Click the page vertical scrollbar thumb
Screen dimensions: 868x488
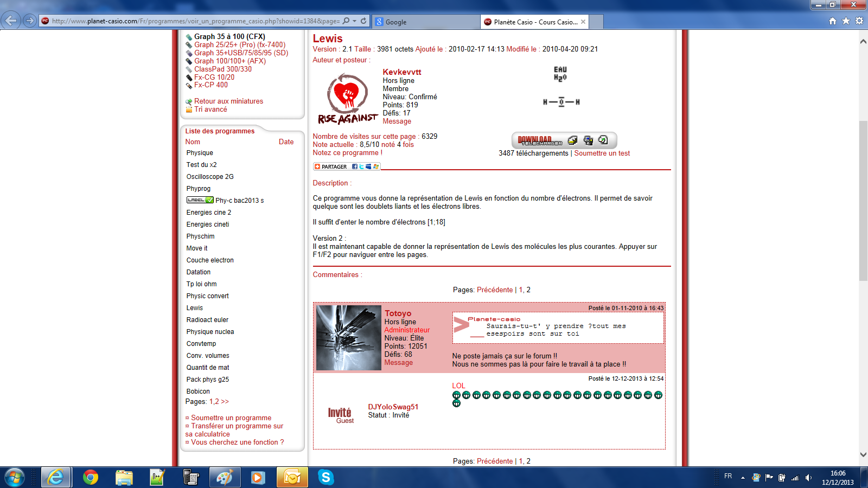[x=863, y=201]
